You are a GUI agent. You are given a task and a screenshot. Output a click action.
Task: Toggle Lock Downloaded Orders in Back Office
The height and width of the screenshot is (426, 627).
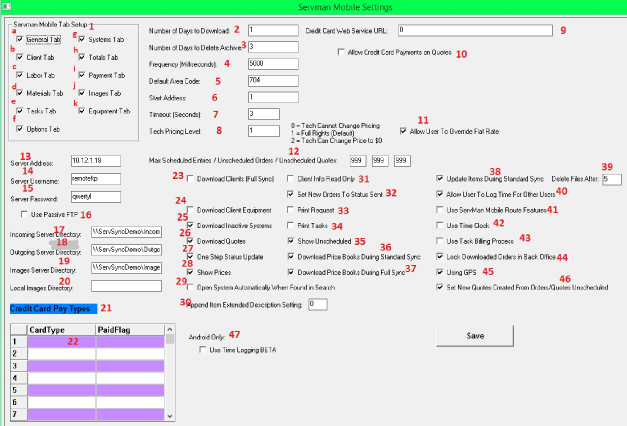tap(440, 256)
